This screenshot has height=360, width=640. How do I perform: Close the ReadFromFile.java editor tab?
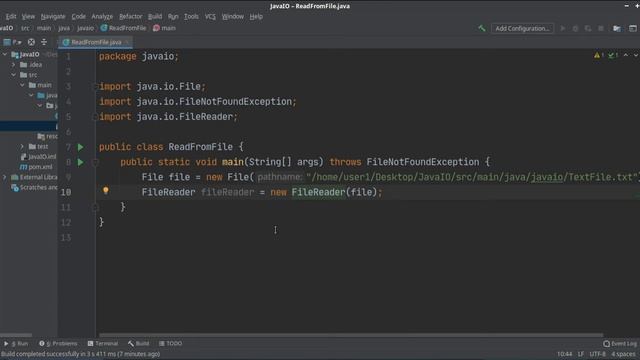tap(127, 42)
